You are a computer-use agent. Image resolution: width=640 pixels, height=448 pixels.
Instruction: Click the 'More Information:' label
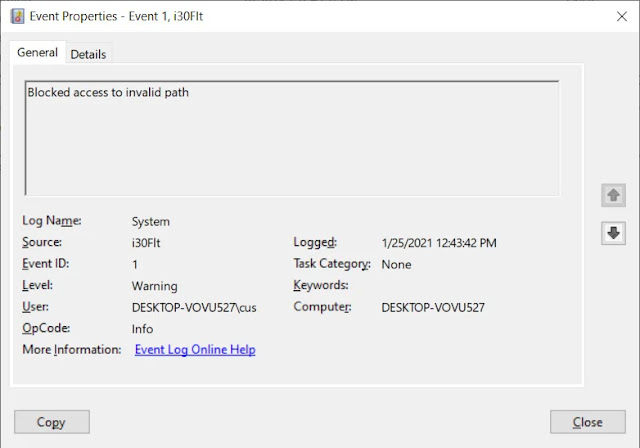point(72,350)
